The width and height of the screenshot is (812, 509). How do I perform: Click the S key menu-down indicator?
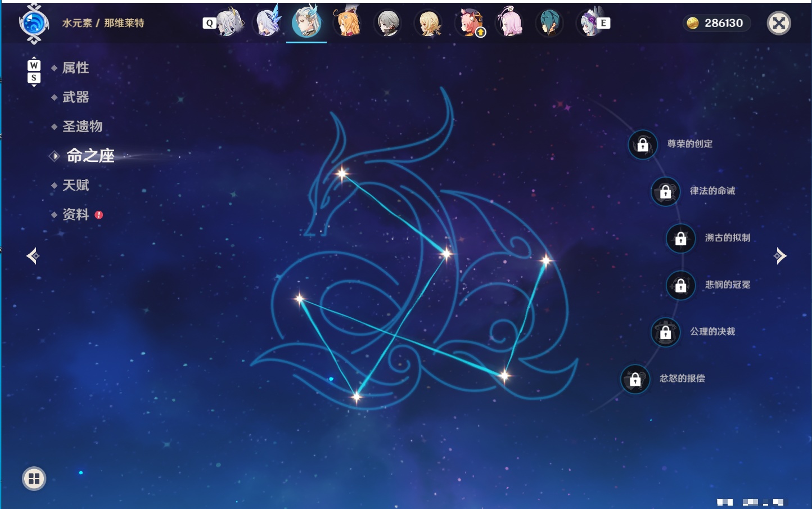tap(34, 78)
